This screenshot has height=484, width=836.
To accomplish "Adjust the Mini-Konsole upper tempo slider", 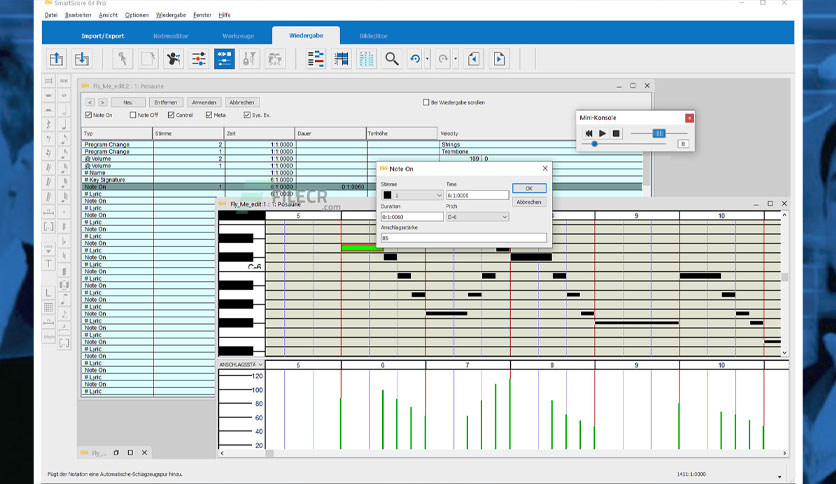I will click(659, 133).
